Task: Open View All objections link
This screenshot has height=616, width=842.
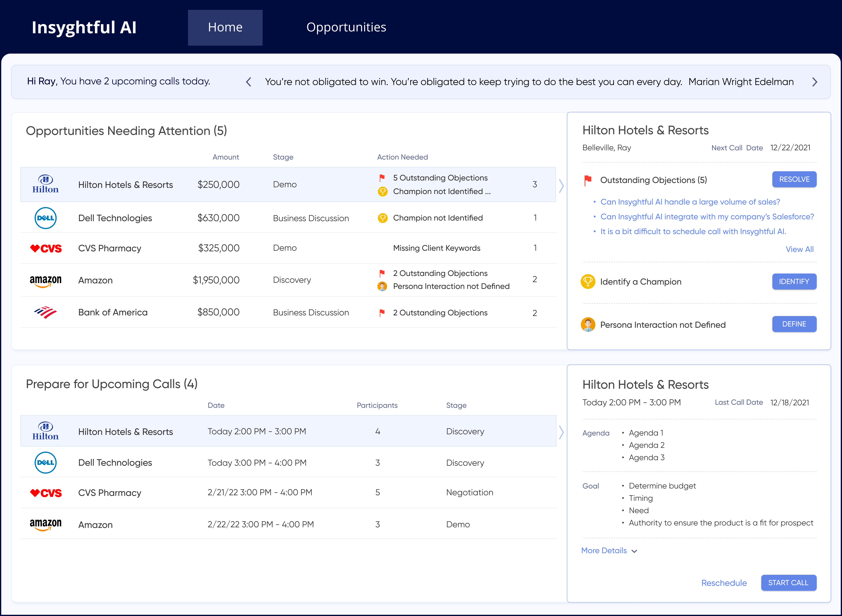Action: point(799,249)
